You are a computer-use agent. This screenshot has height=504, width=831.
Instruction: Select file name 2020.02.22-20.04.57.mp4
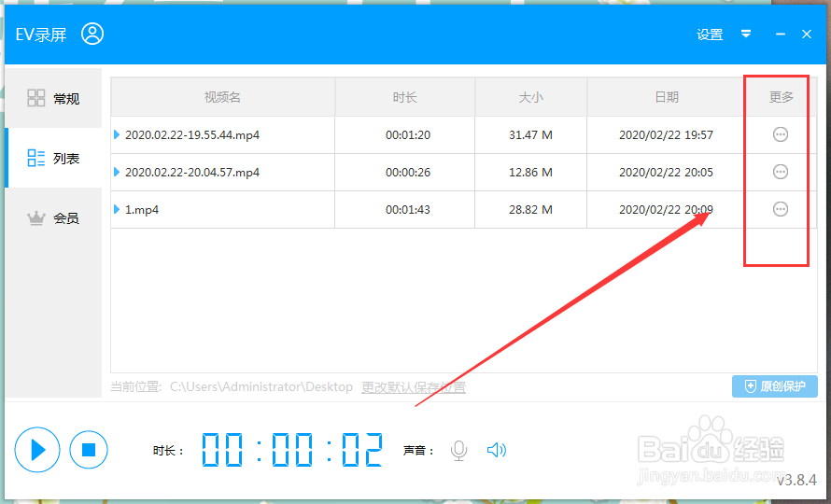[192, 173]
